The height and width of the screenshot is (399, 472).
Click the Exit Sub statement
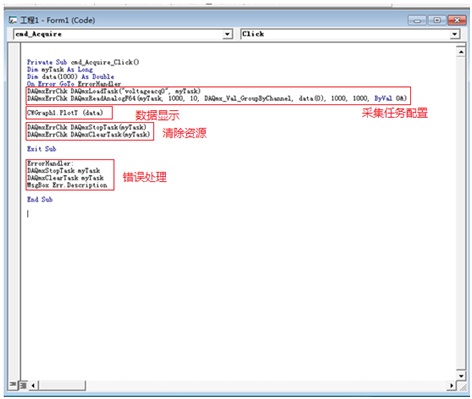(x=42, y=149)
